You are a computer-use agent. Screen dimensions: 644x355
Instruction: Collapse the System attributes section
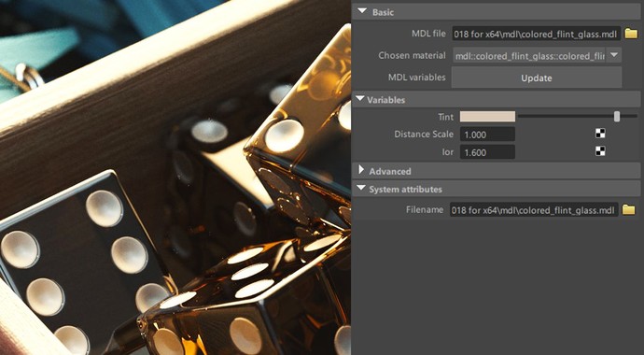[x=361, y=188]
